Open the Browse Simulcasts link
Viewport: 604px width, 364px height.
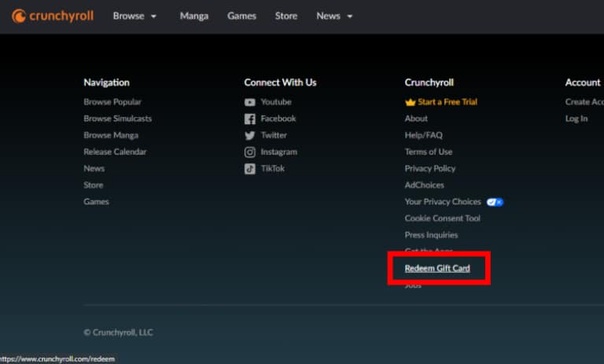(117, 118)
